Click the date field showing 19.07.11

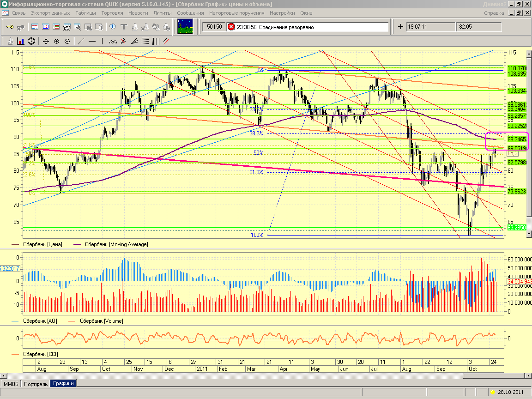430,27
